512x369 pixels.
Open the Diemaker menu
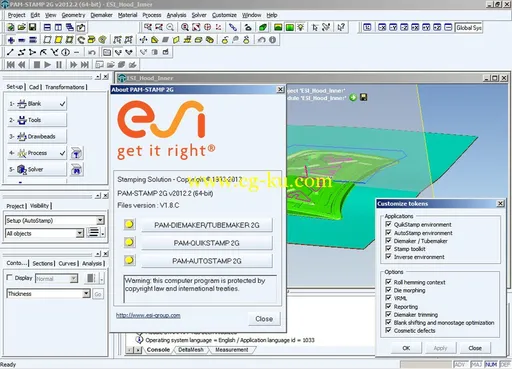click(101, 15)
